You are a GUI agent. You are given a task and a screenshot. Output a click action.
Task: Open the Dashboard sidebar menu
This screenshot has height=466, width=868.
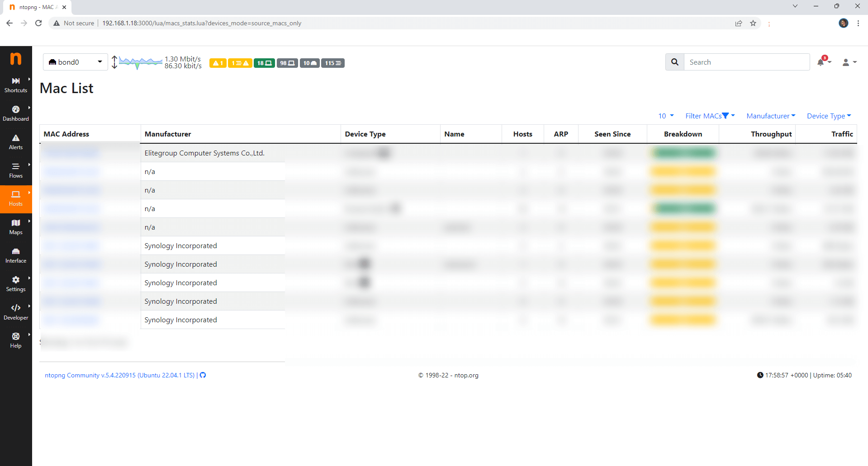point(16,113)
